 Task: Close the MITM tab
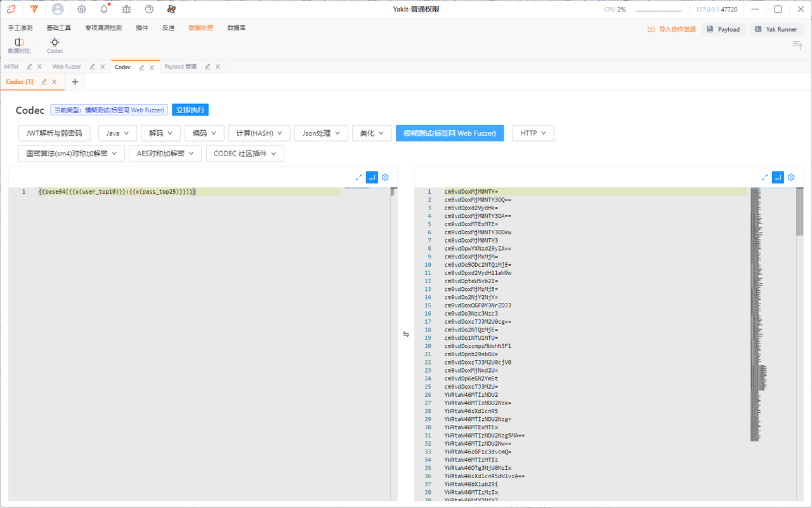(39, 67)
